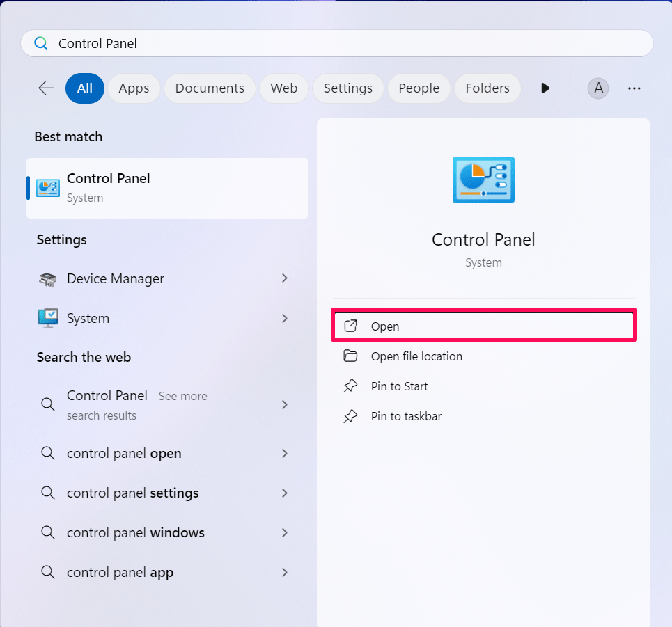672x627 pixels.
Task: Click the magnifier beside control panel app
Action: click(47, 572)
